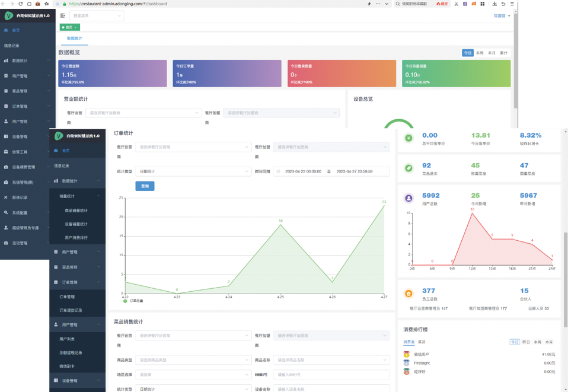568x392 pixels.
Task: Select the 累计 range in 数据概览
Action: (503, 53)
